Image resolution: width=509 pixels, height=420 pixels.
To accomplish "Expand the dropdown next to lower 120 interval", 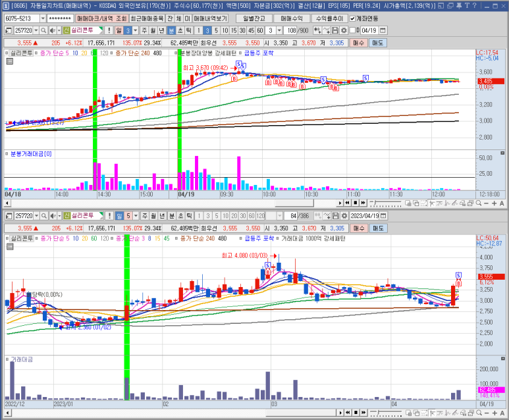I will tap(280, 216).
